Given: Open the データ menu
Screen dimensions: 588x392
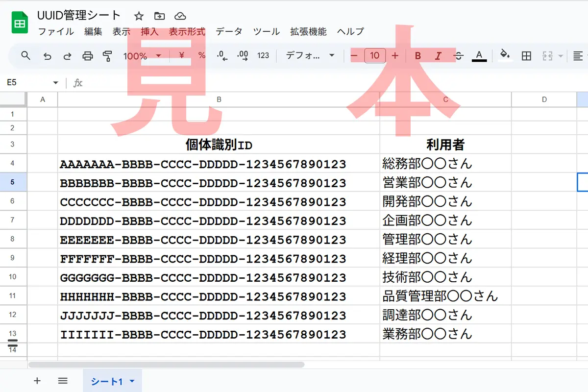Looking at the screenshot, I should click(229, 32).
